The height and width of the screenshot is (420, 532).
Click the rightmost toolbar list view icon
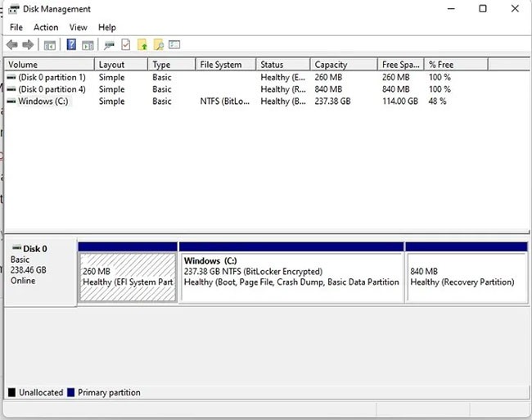[x=174, y=44]
